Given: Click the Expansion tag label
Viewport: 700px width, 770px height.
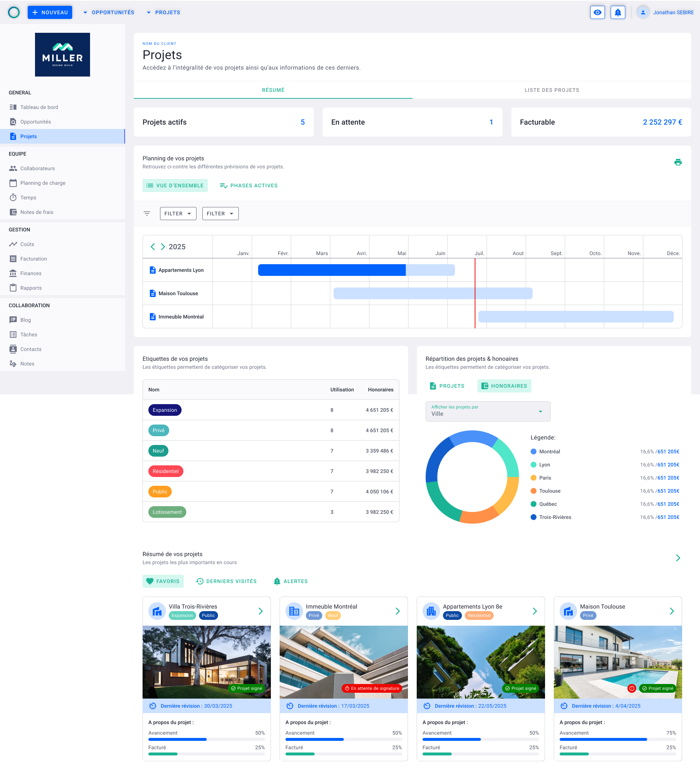Looking at the screenshot, I should pos(165,410).
